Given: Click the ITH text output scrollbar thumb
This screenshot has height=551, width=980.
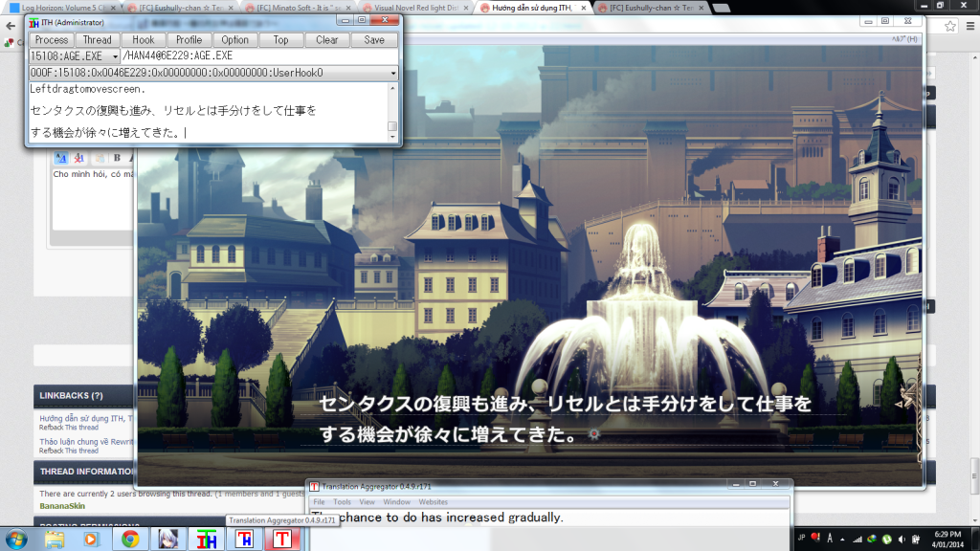Looking at the screenshot, I should tap(392, 126).
